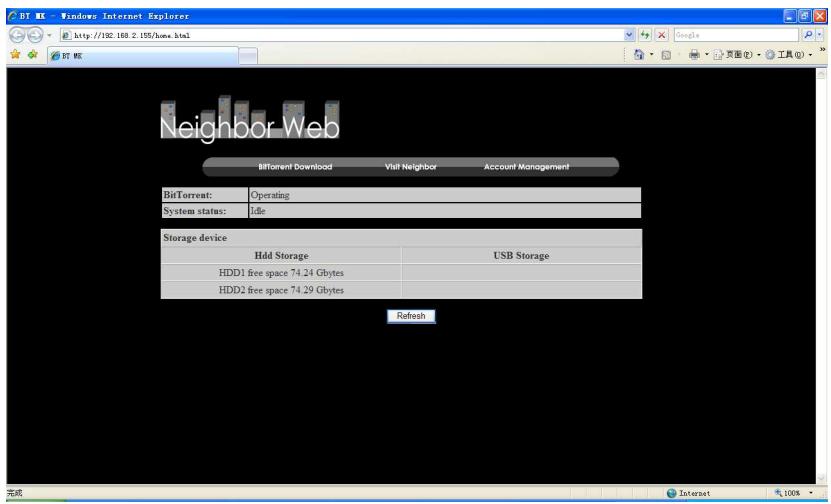Minimize the Internet Explorer window

[x=790, y=16]
